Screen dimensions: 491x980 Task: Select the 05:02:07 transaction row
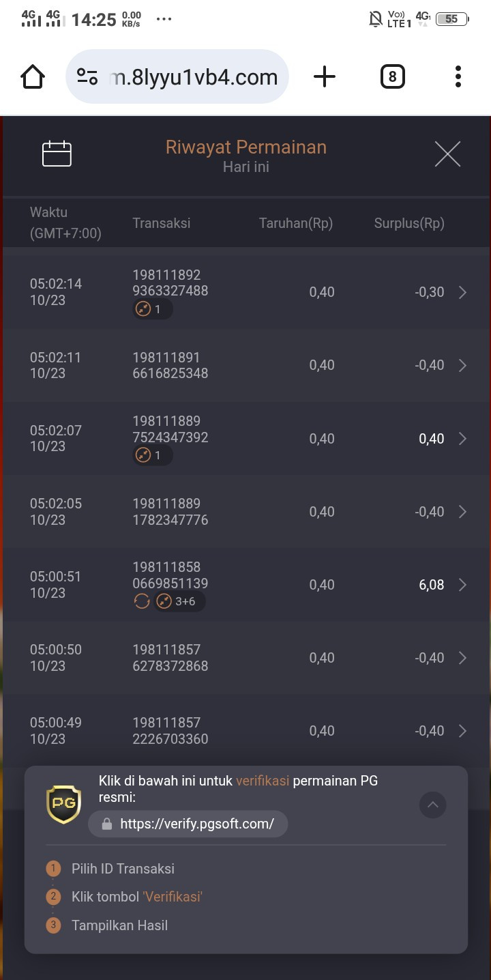245,439
